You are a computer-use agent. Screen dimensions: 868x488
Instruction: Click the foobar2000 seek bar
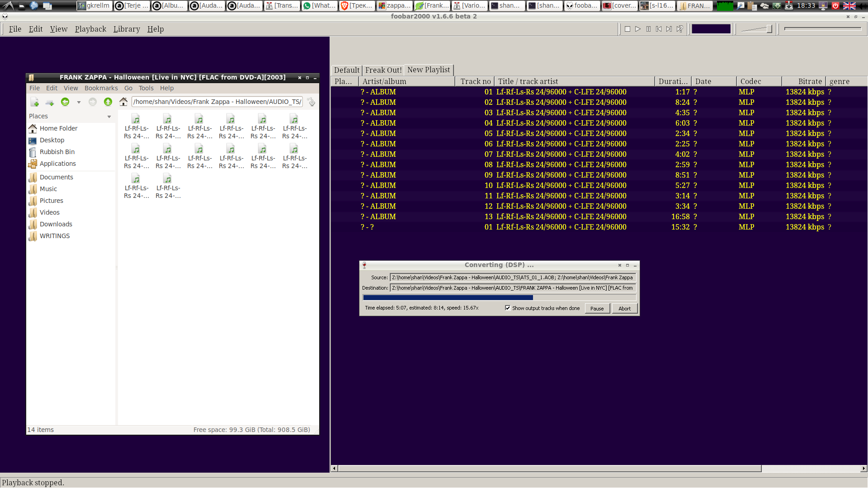point(823,29)
